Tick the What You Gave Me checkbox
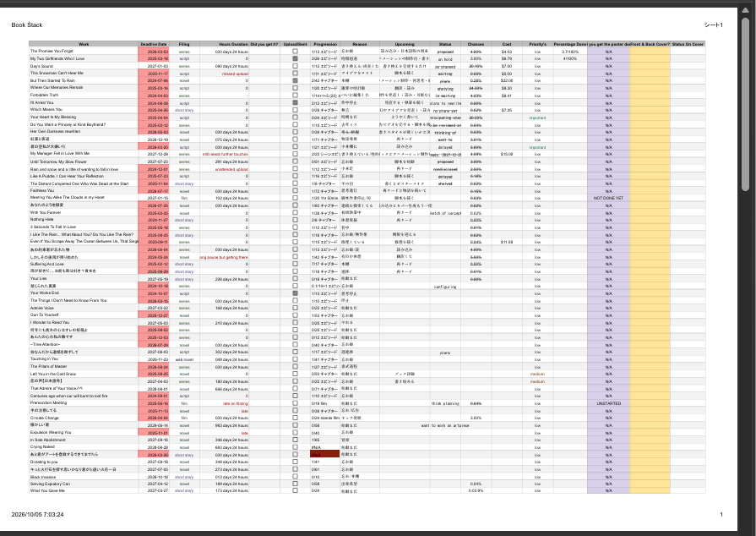This screenshot has width=756, height=536. (x=295, y=490)
